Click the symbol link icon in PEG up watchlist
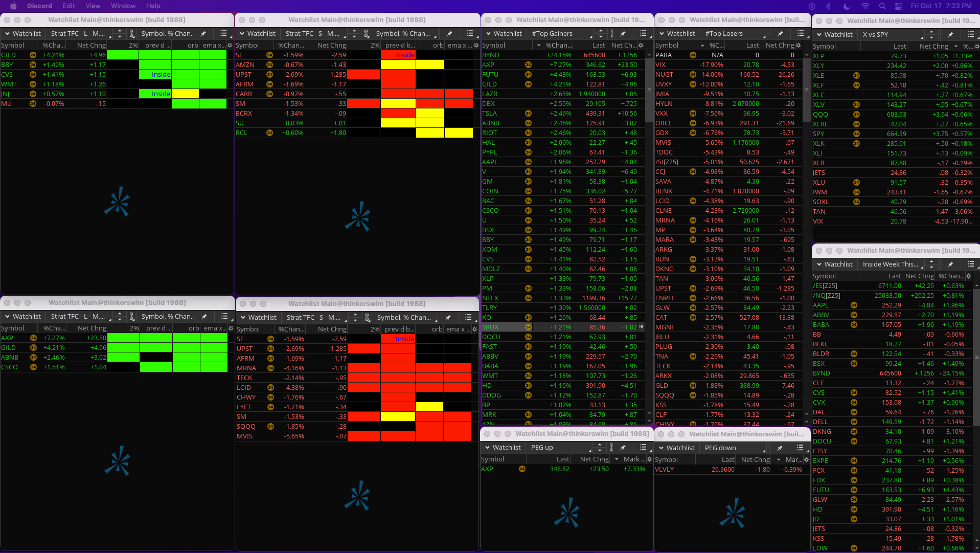The image size is (980, 553). 611,447
